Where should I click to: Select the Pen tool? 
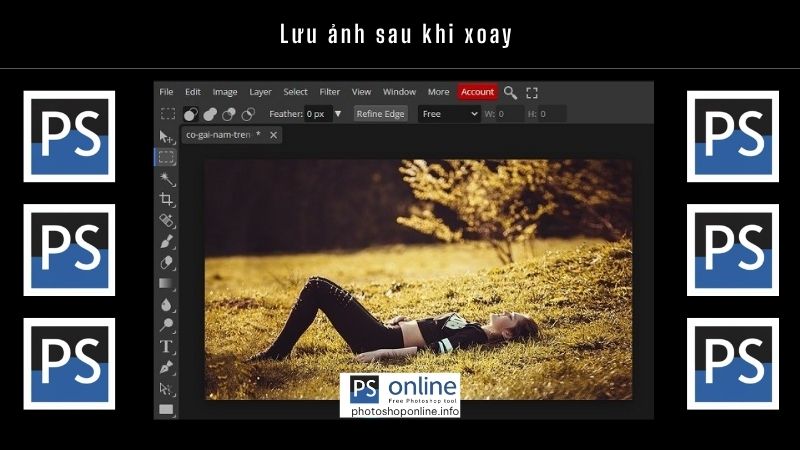click(167, 367)
